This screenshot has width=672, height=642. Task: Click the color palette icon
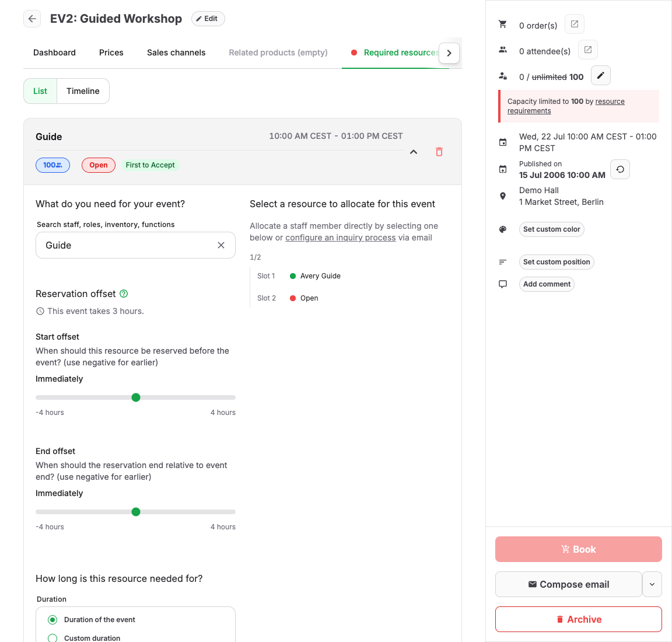[503, 229]
